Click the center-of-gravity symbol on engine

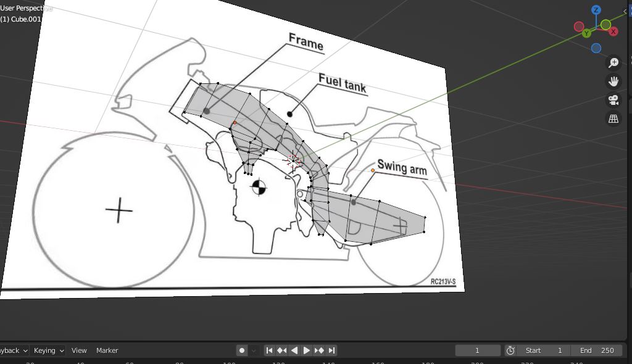pos(259,187)
